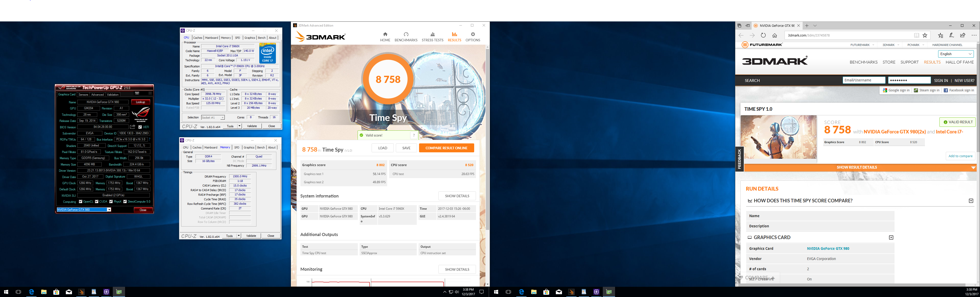The height and width of the screenshot is (297, 980).
Task: Toggle the CUDA checkbox in GPU-Z
Action: (97, 202)
